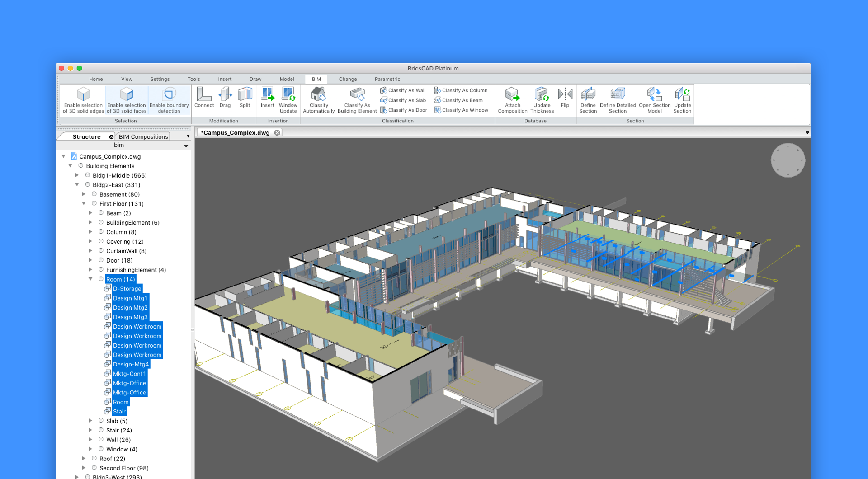Open the BIM Compositions tab

point(143,136)
